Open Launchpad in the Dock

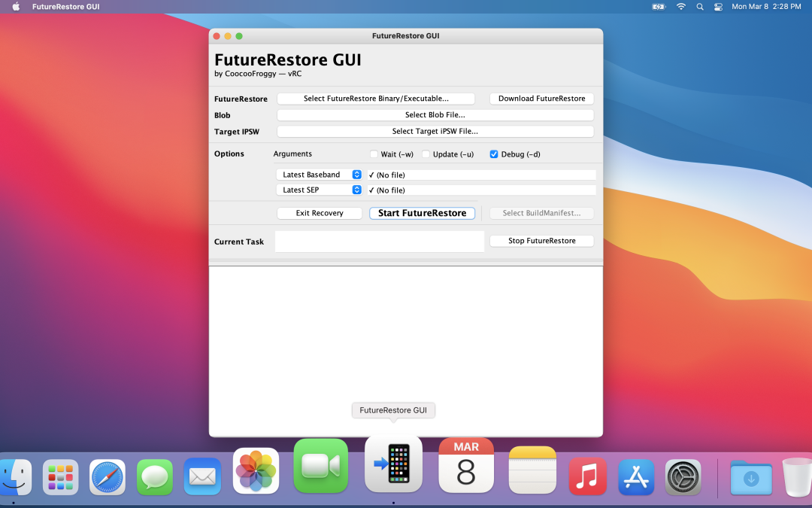61,477
